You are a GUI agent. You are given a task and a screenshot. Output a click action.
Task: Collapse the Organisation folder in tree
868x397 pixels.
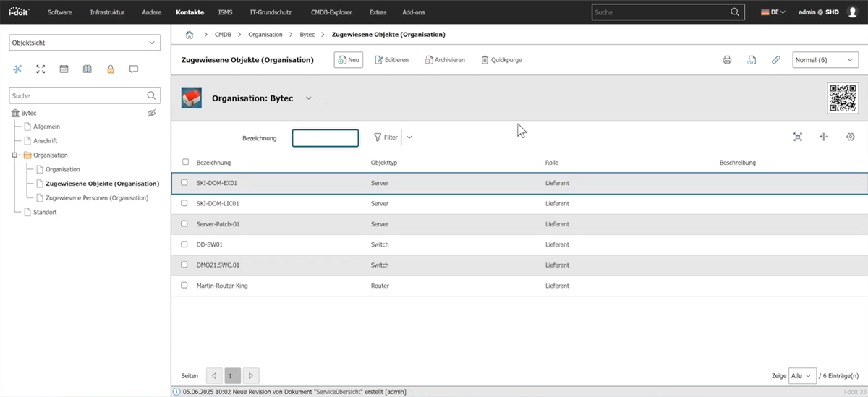pyautogui.click(x=13, y=155)
